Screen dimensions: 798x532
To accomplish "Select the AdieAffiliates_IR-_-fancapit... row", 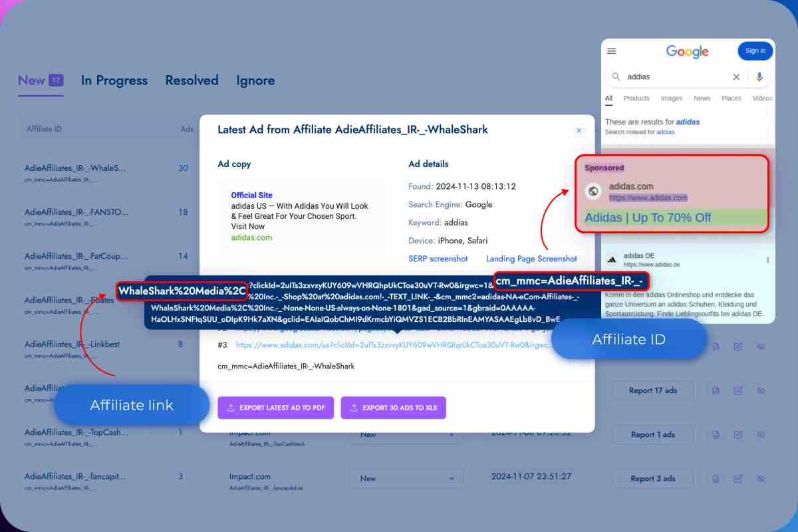I will pyautogui.click(x=75, y=476).
